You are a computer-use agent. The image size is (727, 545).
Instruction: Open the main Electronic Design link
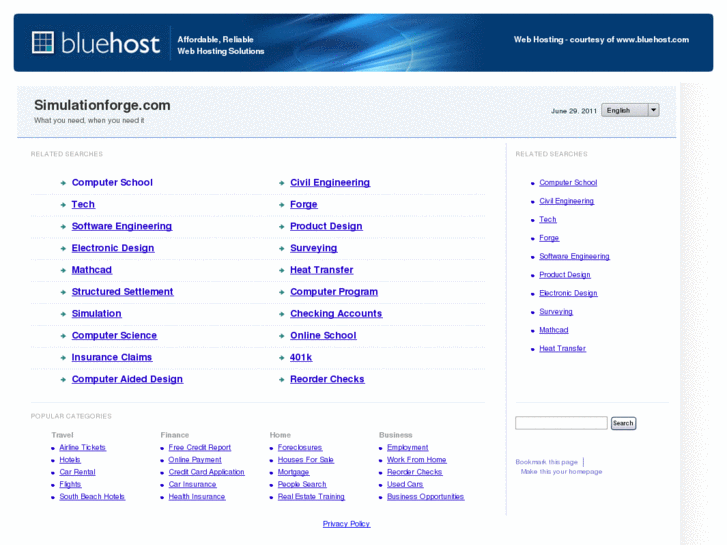[x=113, y=248]
